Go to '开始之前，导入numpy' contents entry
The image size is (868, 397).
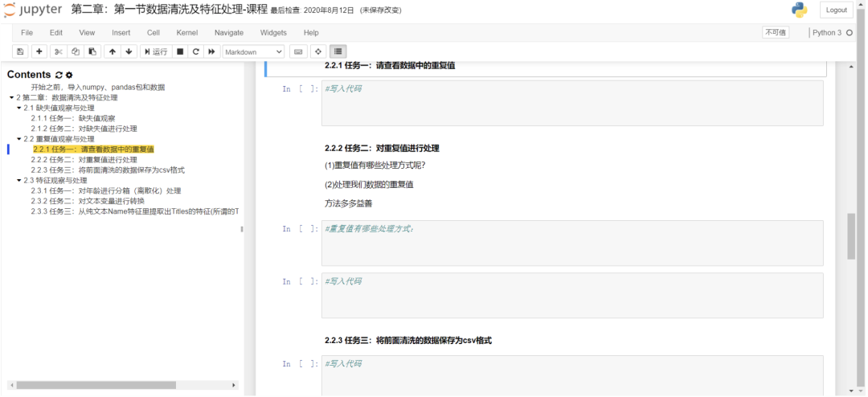98,87
